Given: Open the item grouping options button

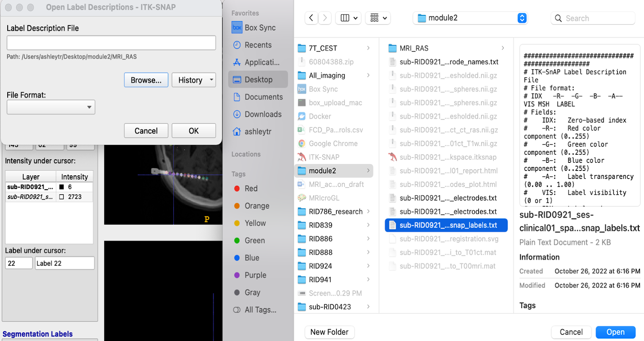Looking at the screenshot, I should (378, 18).
